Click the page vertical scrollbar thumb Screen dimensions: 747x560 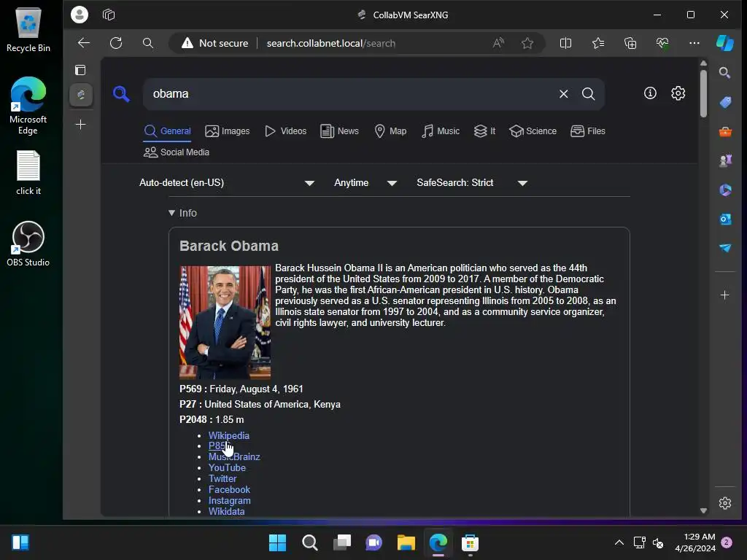703,93
